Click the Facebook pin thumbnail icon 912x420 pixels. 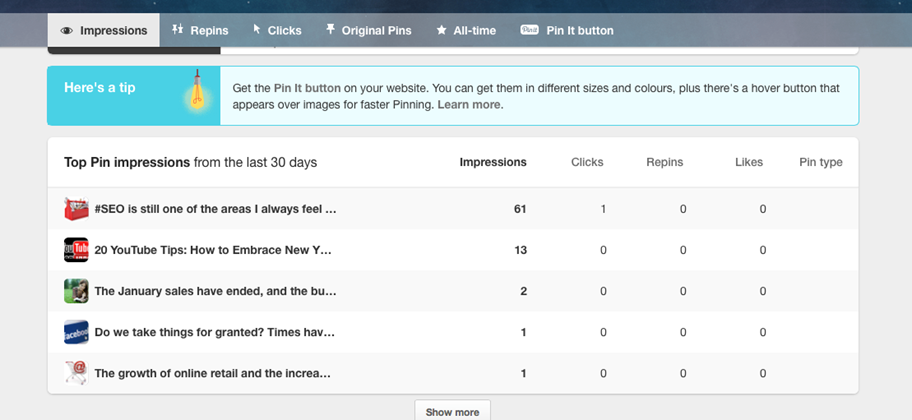tap(76, 332)
